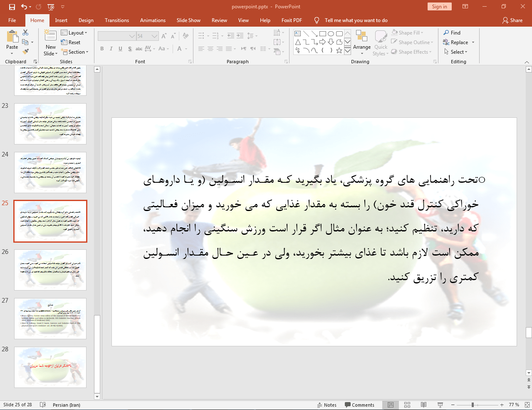Viewport: 532px width, 410px height.
Task: Open the font name dropdown
Action: tap(132, 36)
